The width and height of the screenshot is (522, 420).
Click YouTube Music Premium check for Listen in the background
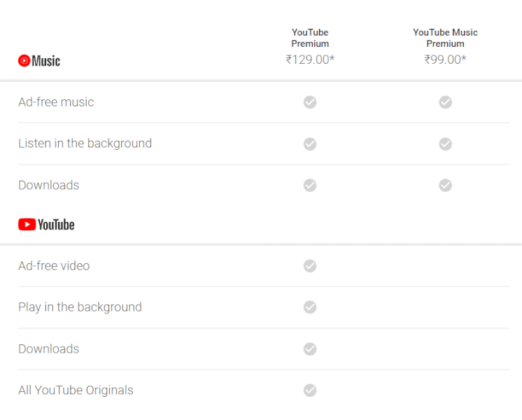click(x=446, y=144)
